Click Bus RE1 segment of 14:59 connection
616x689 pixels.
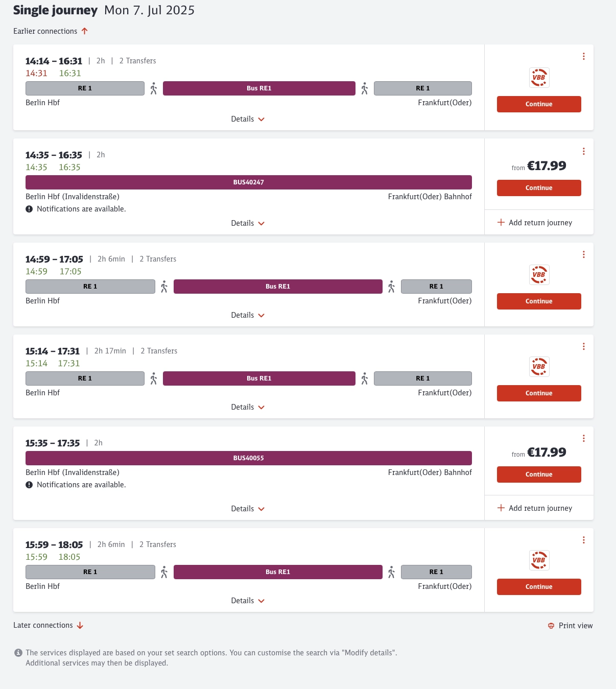coord(278,287)
